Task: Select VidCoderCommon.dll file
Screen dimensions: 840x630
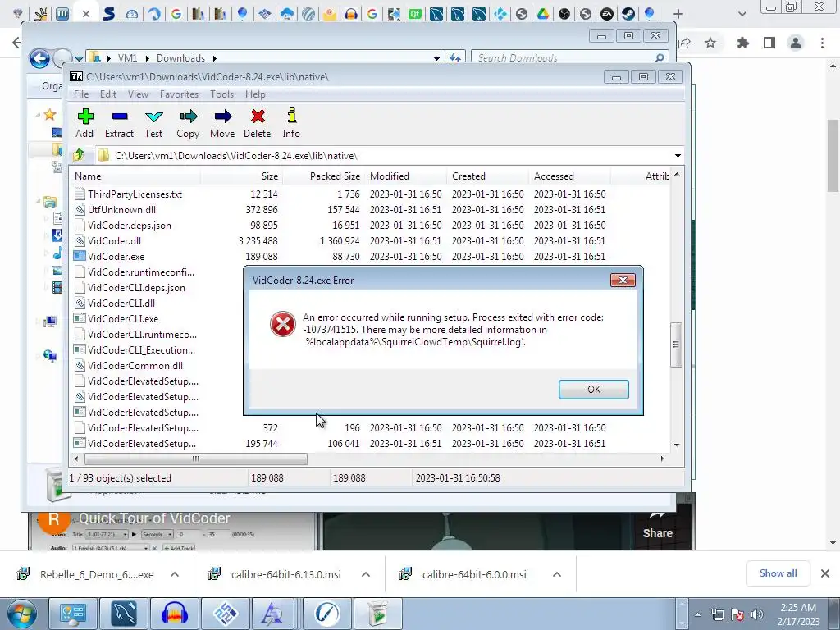Action: tap(135, 365)
